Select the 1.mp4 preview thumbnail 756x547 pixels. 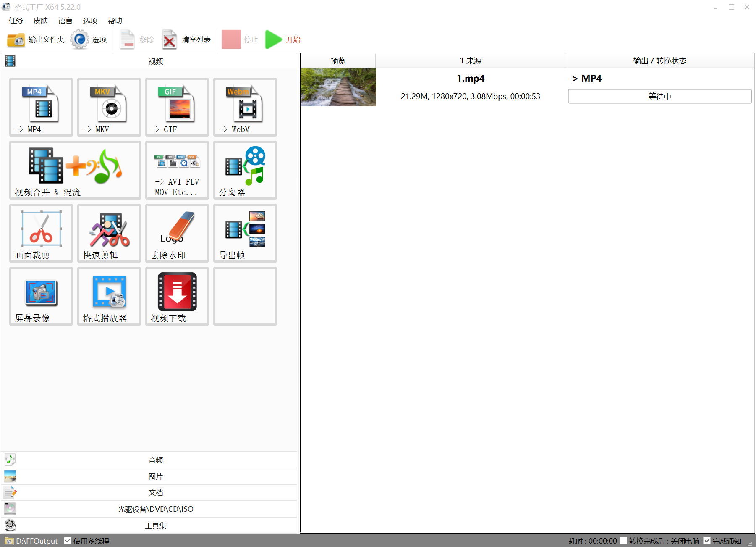click(338, 87)
